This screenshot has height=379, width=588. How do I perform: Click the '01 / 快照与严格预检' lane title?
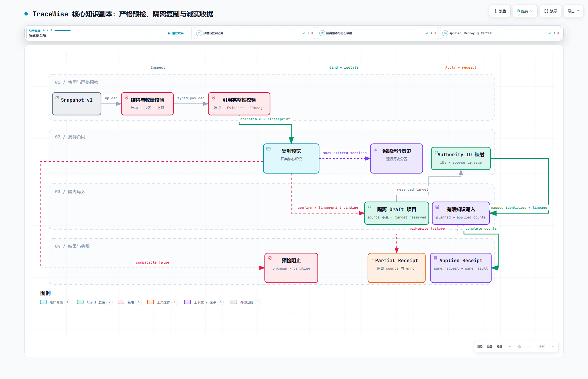77,82
